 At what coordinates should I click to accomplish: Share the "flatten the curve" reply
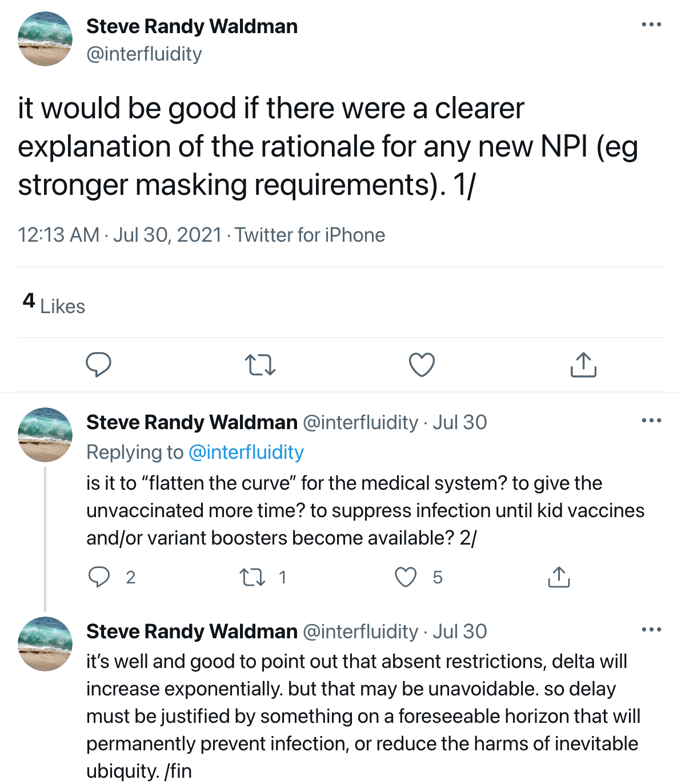coord(559,577)
